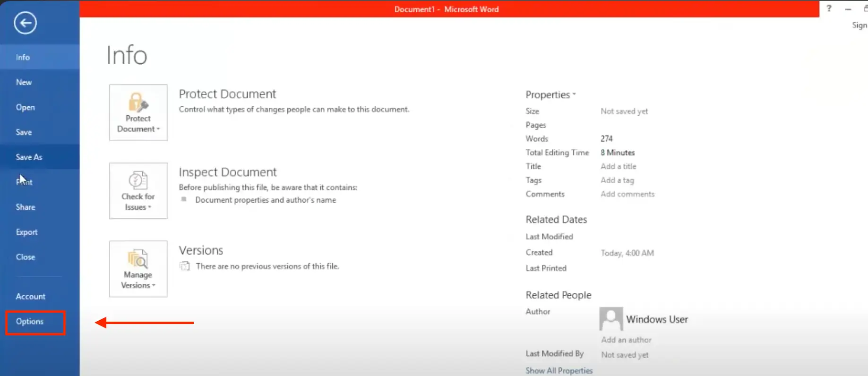Screen dimensions: 868x376
Task: Minimize the Word window
Action: [x=848, y=9]
